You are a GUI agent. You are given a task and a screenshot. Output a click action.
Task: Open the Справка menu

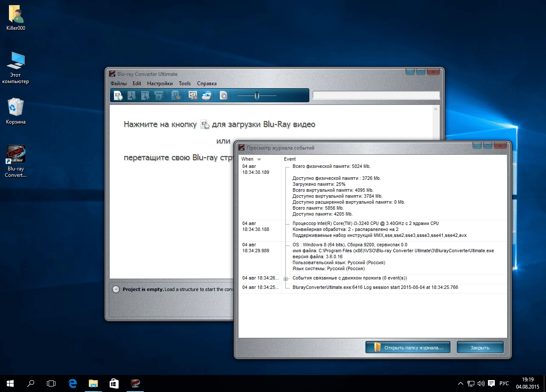[x=207, y=84]
